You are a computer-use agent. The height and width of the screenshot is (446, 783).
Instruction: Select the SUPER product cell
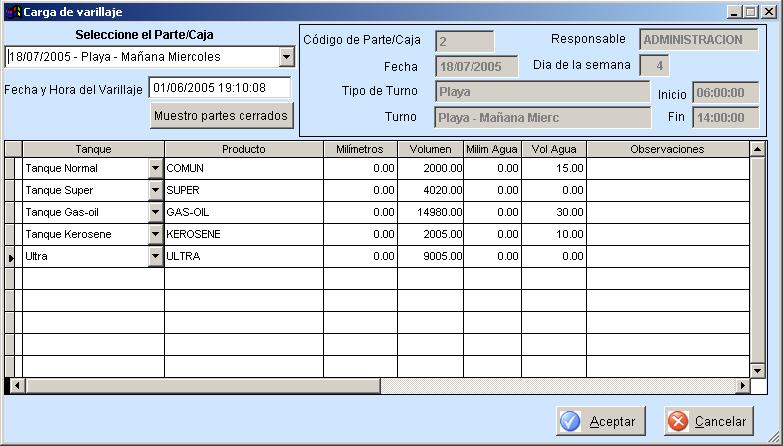pos(244,191)
